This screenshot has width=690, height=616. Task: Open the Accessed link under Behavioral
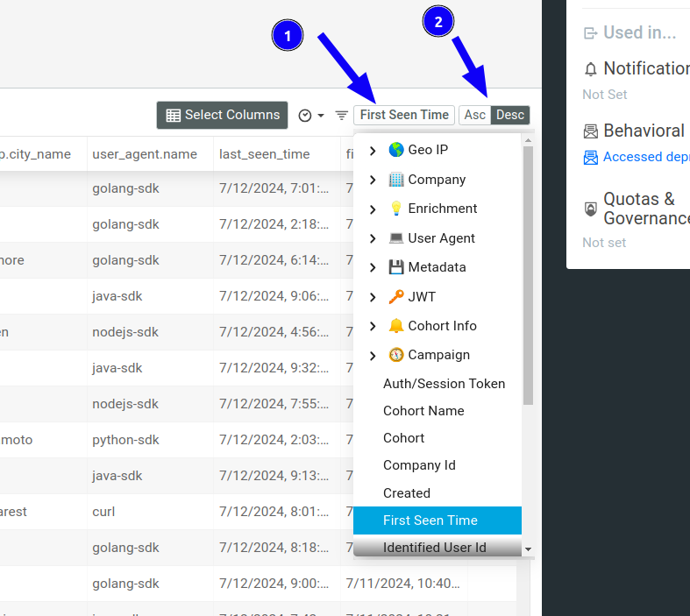click(x=636, y=157)
